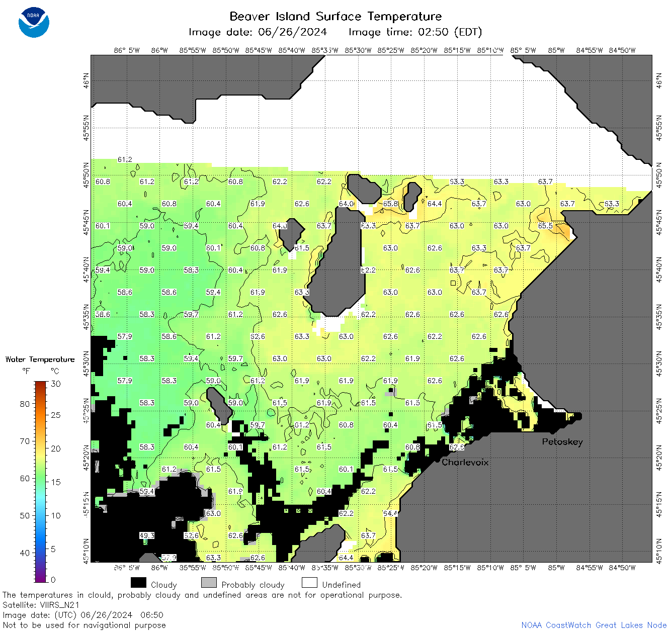Click the Not to be used for navigational purpose note
The width and height of the screenshot is (672, 633).
(x=84, y=625)
